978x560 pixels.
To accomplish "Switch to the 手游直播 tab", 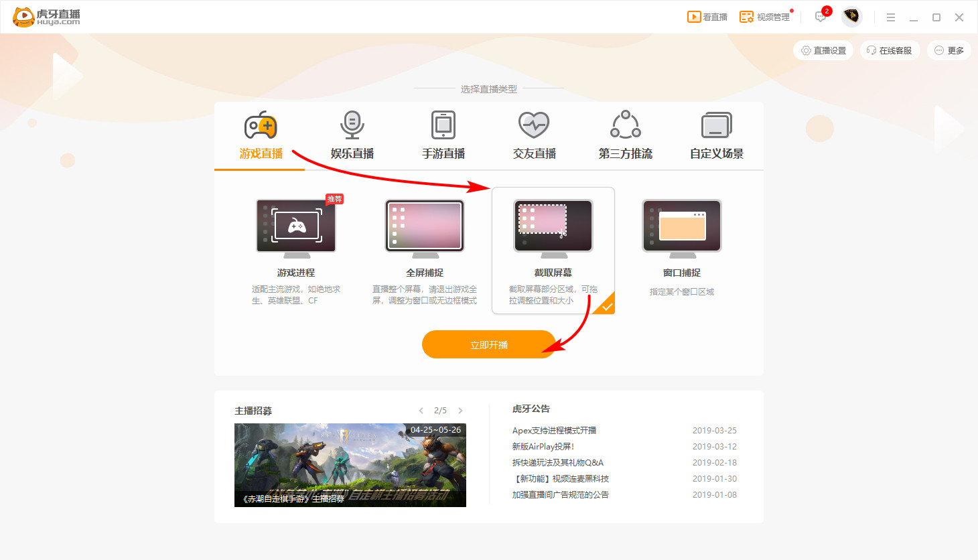I will [x=441, y=135].
